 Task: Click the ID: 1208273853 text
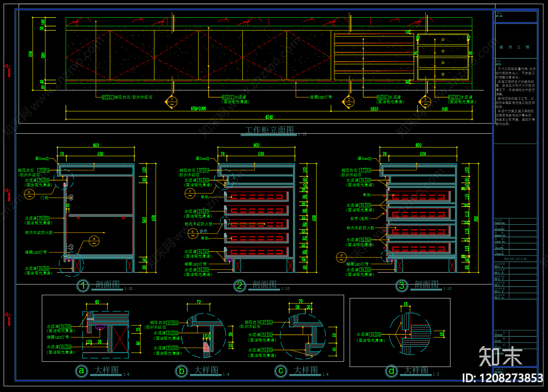point(502,378)
